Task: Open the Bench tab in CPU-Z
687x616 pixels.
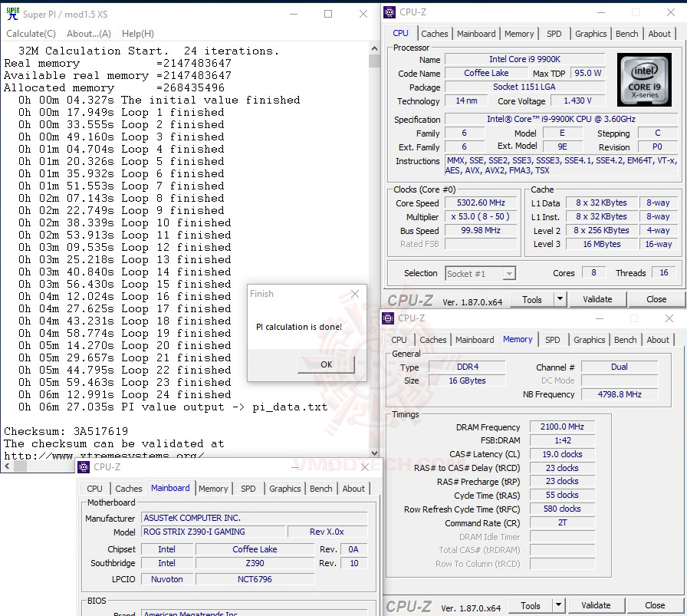Action: (626, 34)
